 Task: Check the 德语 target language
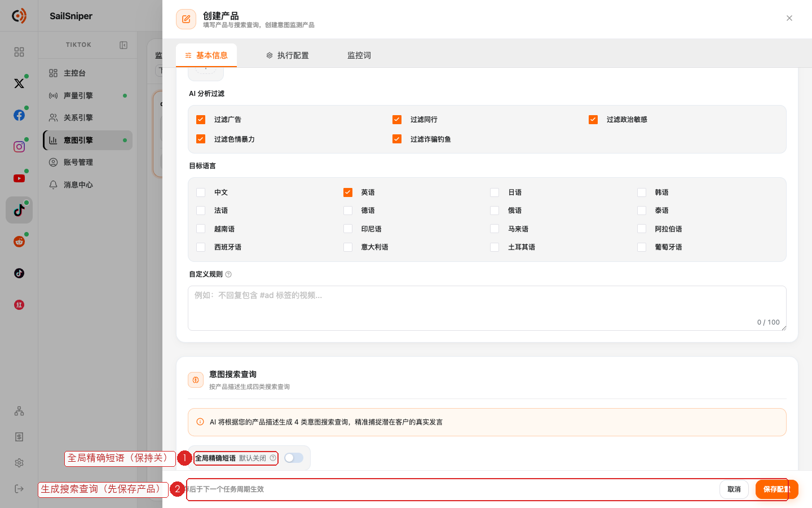348,211
